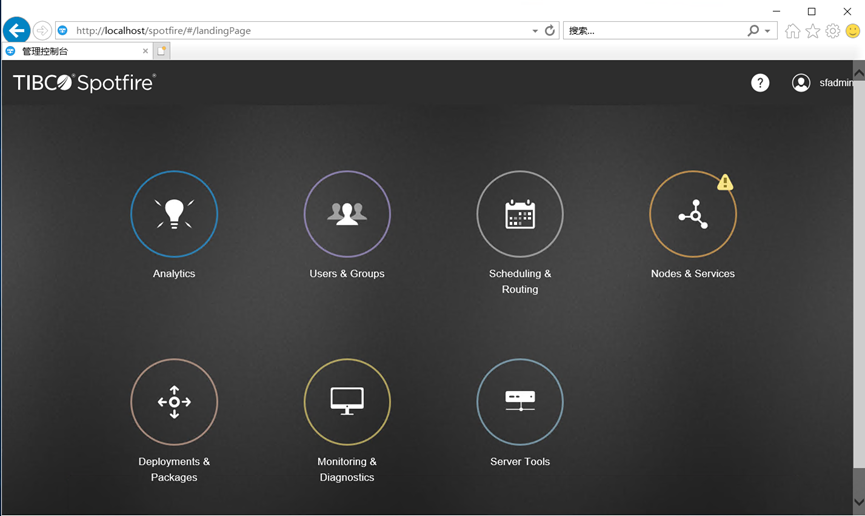This screenshot has height=516, width=865.
Task: Click the help question mark icon
Action: [x=760, y=83]
